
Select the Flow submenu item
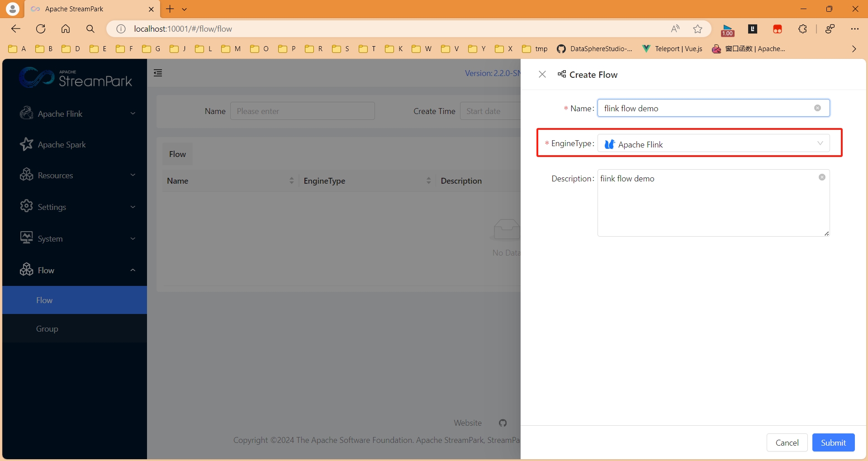75,300
